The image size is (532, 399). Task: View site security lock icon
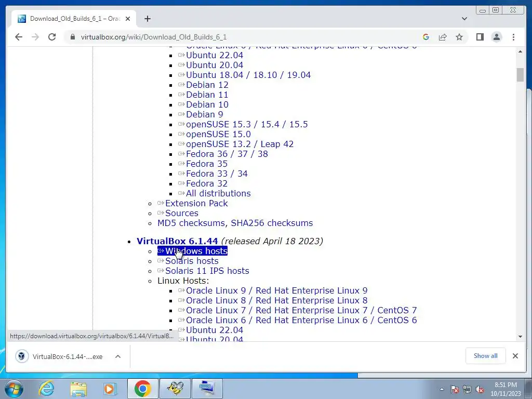click(72, 37)
